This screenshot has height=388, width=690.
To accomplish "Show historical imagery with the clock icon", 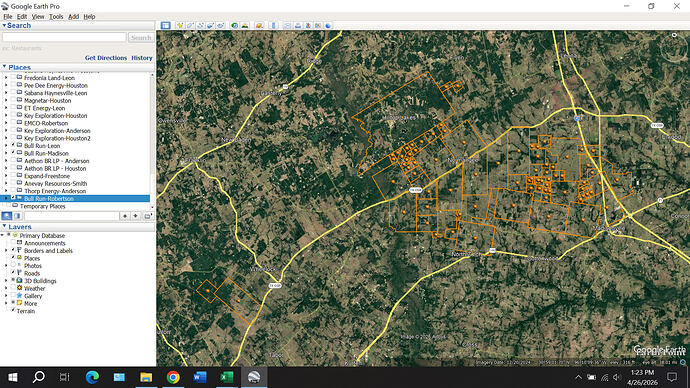I will click(235, 26).
